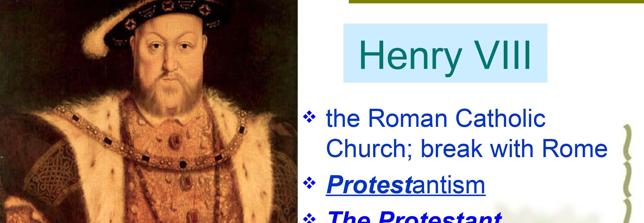Image resolution: width=644 pixels, height=223 pixels.
Task: Click the diamond bullet beside Protestantism
Action: 309,184
